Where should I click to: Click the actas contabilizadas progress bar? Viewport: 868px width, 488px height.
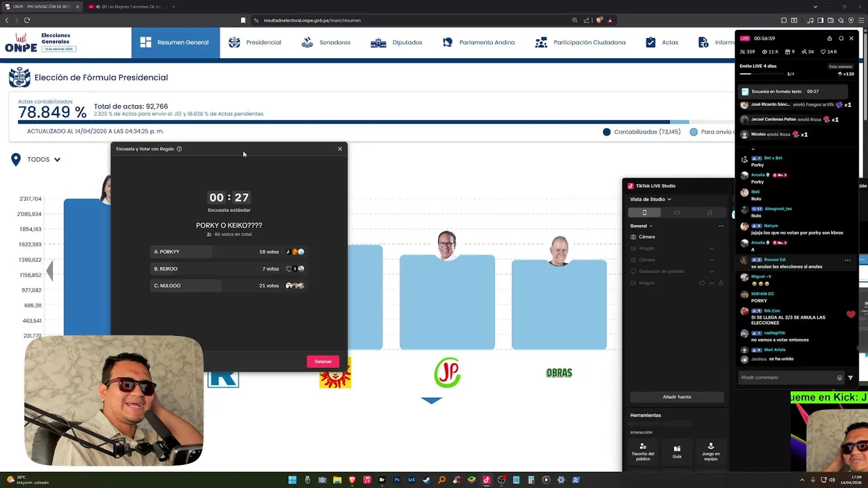[x=376, y=122]
